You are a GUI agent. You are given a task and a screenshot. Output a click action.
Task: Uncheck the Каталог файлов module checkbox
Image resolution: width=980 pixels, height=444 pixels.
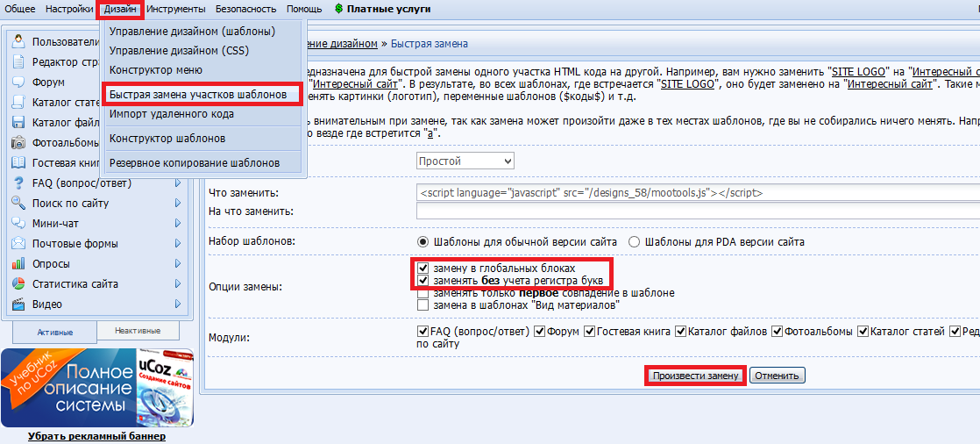(680, 331)
